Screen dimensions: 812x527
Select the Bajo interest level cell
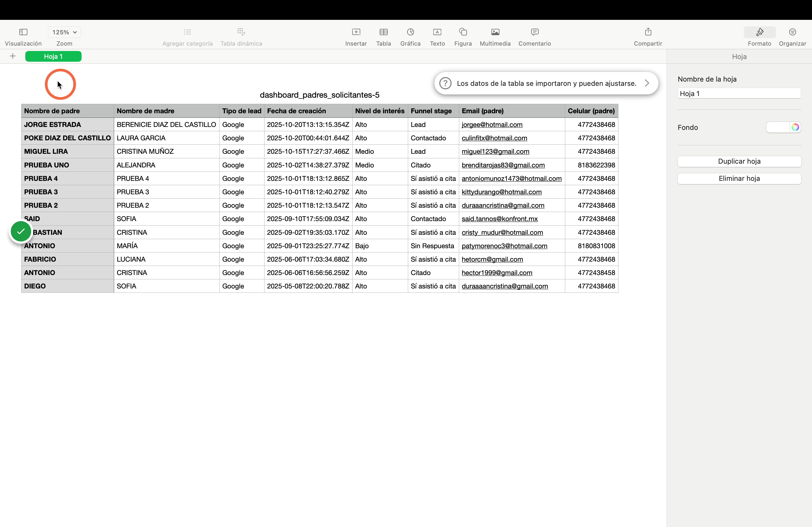[380, 246]
